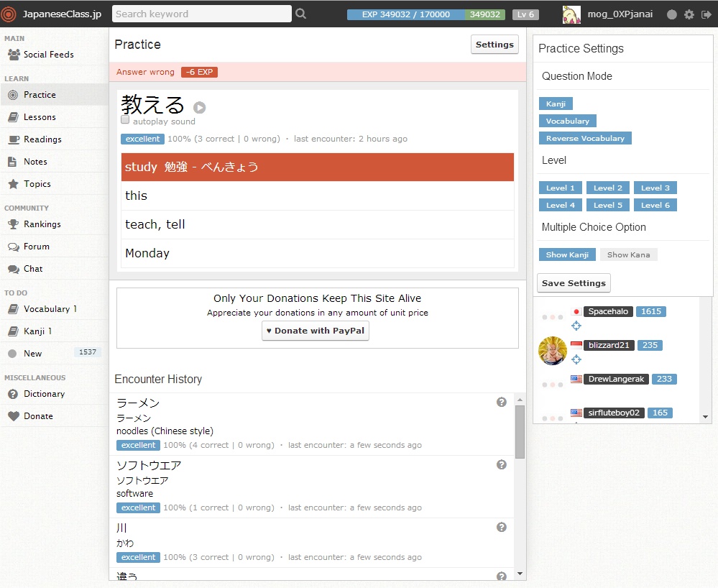Play the audio for 教える
This screenshot has height=588, width=718.
coord(199,108)
